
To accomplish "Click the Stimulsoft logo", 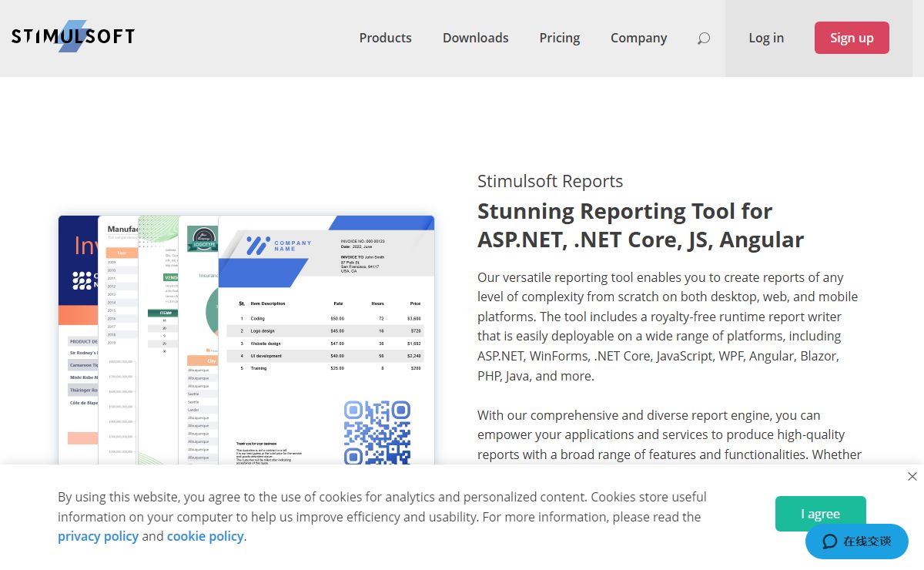I will point(73,36).
